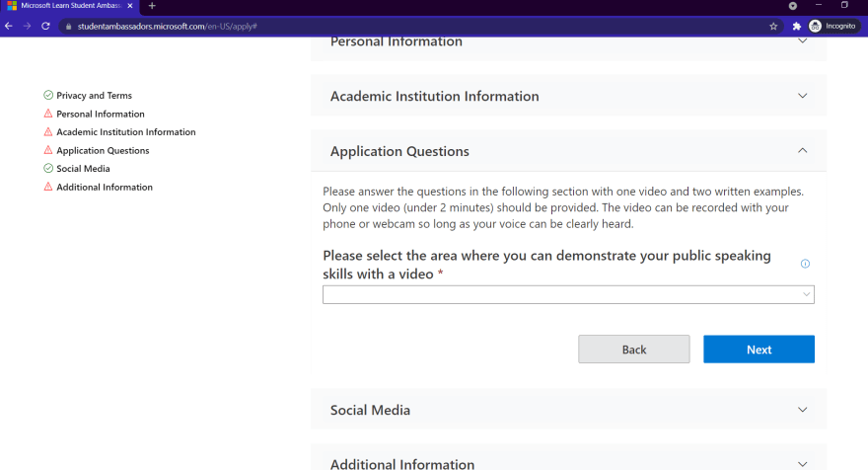This screenshot has height=470, width=868.
Task: Collapse the Application Questions section chevron
Action: (x=802, y=150)
